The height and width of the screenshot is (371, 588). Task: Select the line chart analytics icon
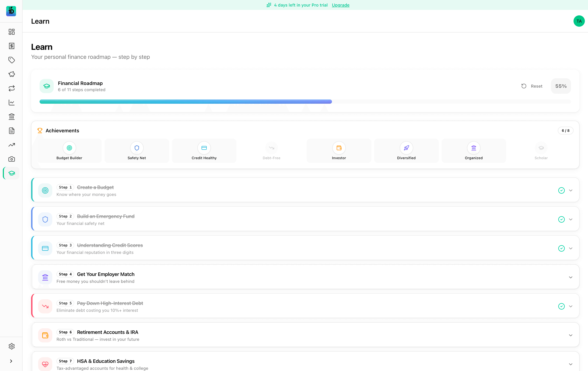tap(11, 103)
